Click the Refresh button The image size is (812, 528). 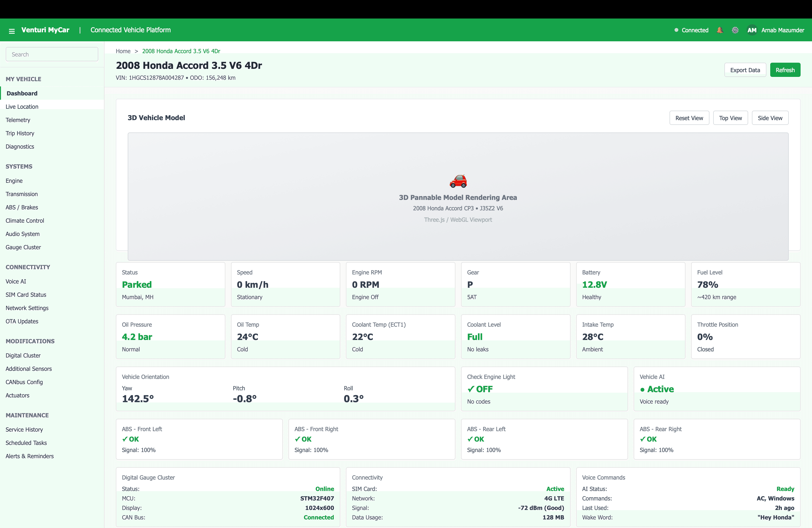coord(785,70)
